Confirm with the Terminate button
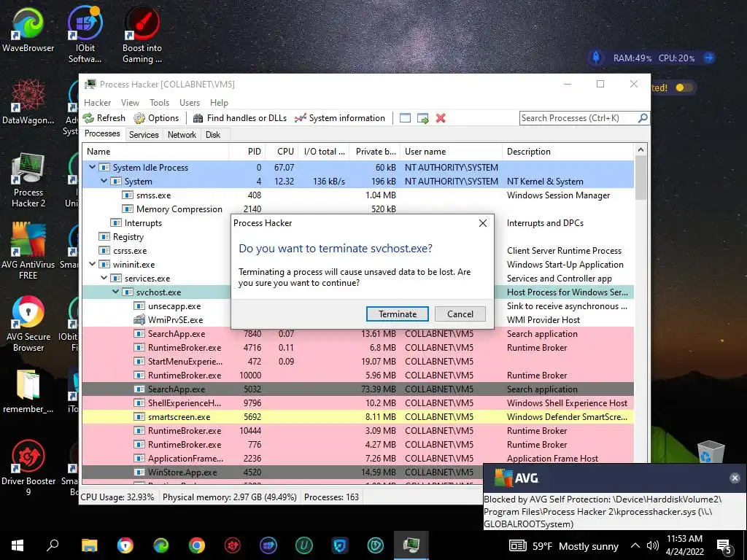 [x=398, y=314]
